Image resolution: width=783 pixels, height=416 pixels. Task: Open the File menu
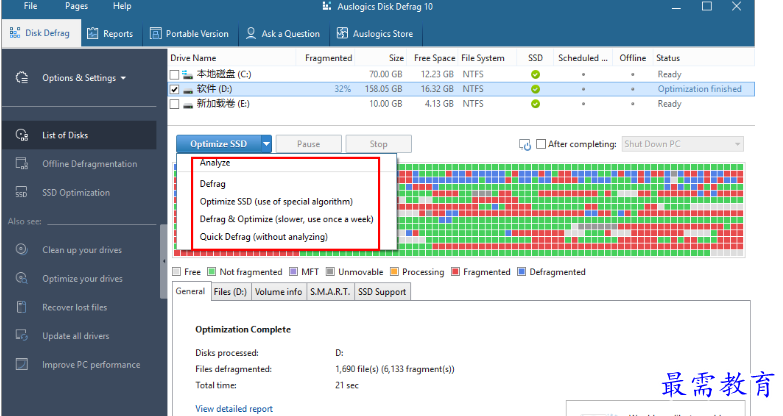coord(30,6)
